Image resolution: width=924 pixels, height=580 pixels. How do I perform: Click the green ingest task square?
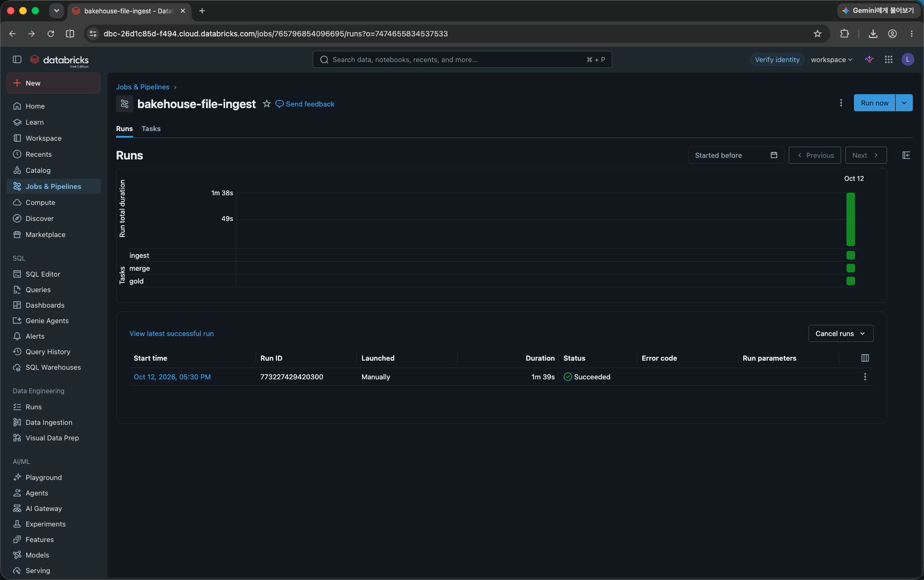click(851, 255)
